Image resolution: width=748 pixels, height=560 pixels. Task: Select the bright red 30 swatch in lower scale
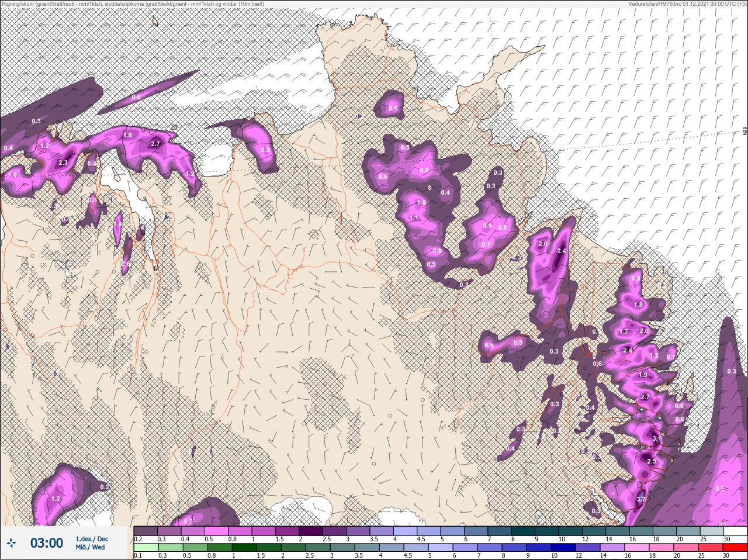coord(735,548)
